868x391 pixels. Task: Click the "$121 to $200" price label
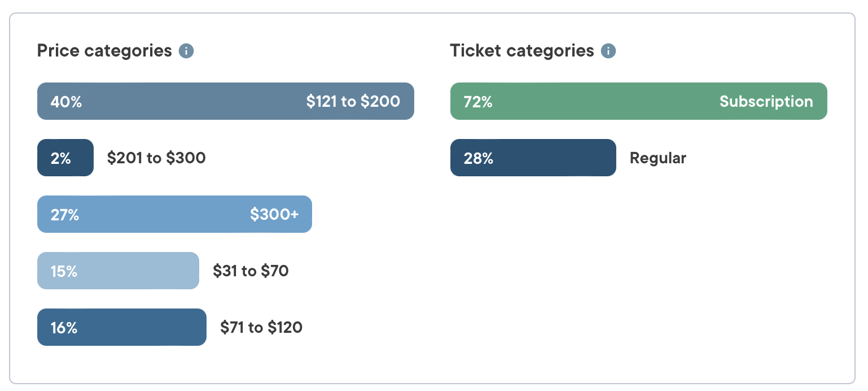coord(353,102)
